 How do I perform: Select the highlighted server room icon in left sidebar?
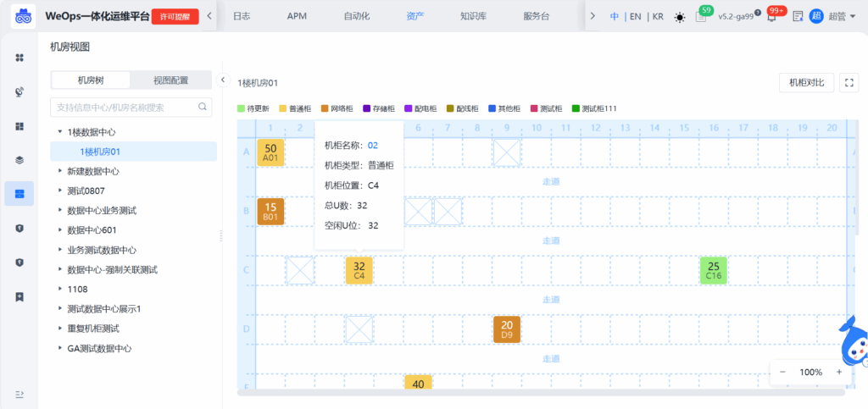[19, 193]
